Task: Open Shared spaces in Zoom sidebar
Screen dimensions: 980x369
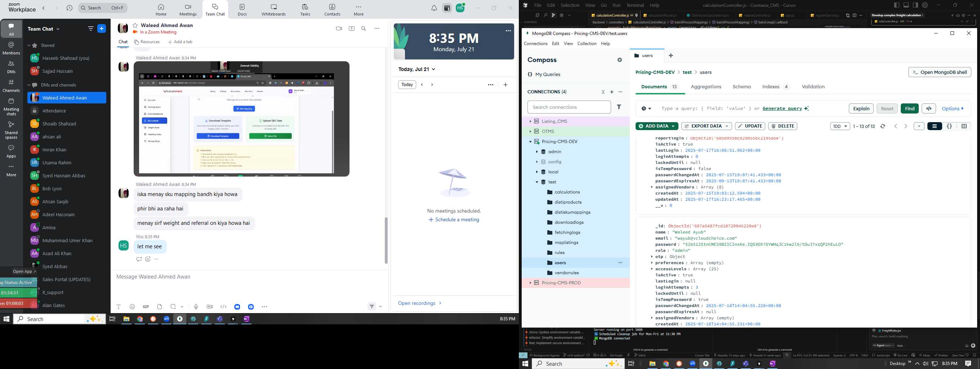Action: point(11,130)
